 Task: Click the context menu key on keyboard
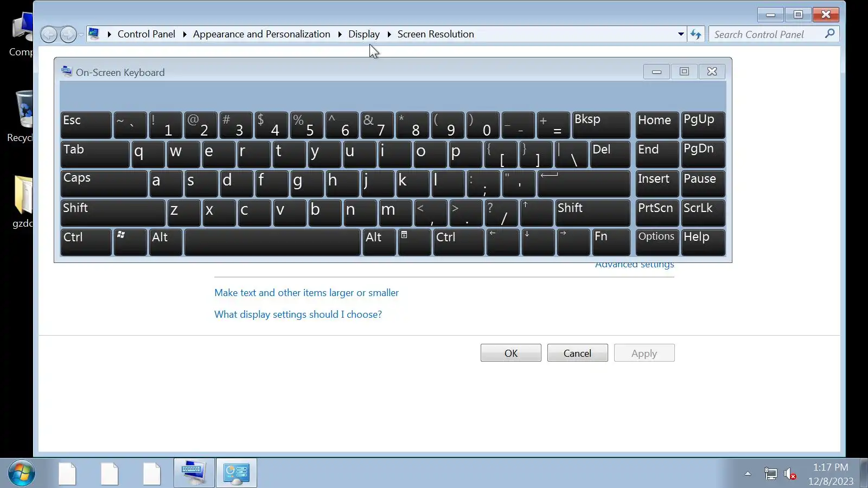(x=414, y=242)
